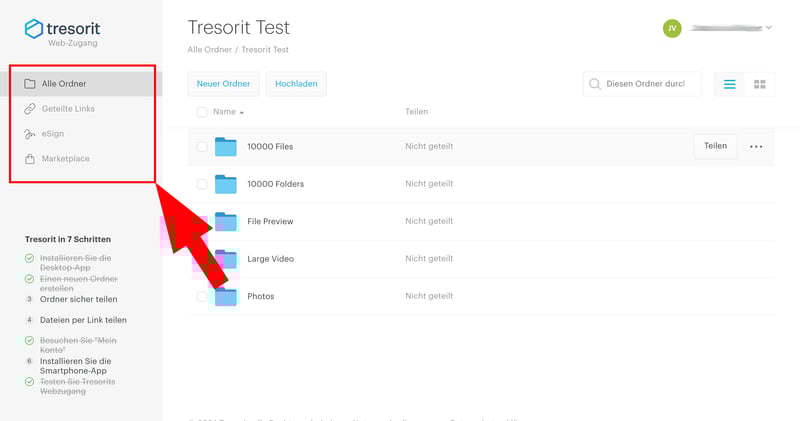Click the Neuer Ordner button
The height and width of the screenshot is (421, 800).
click(x=223, y=84)
